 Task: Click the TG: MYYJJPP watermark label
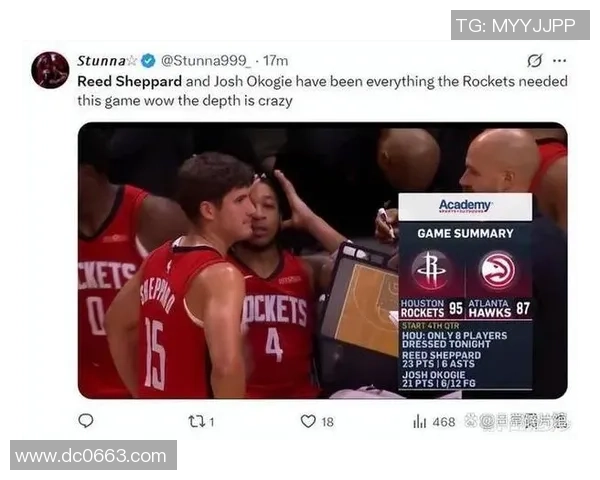(520, 25)
